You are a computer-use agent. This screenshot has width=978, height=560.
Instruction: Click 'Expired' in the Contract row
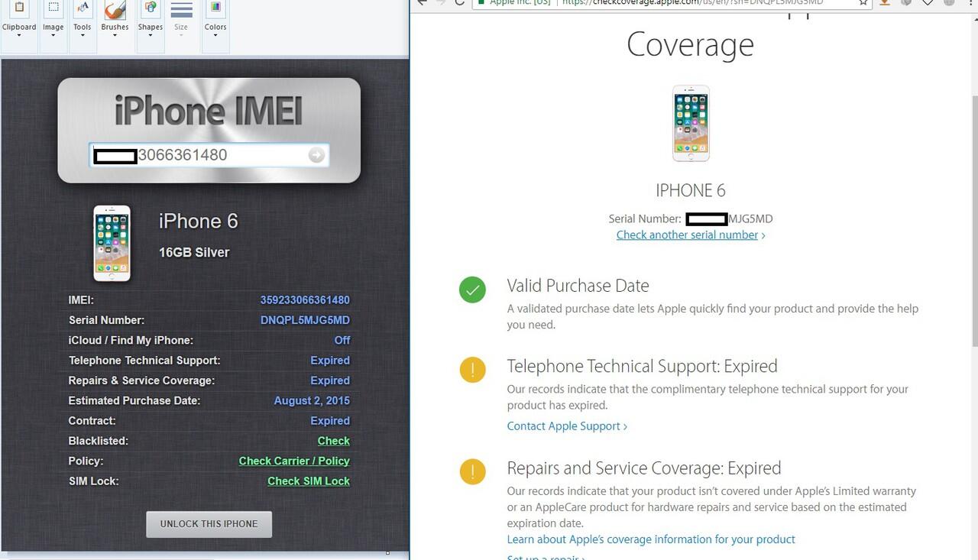tap(330, 421)
